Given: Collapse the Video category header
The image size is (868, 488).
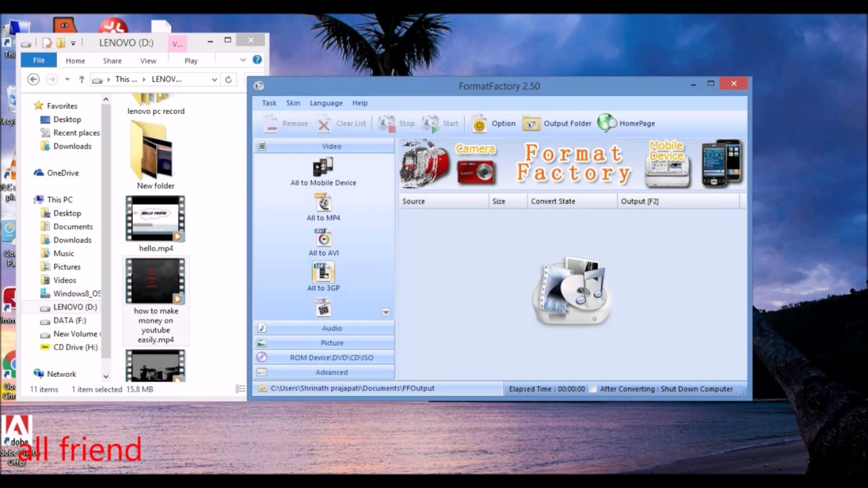Looking at the screenshot, I should point(324,146).
